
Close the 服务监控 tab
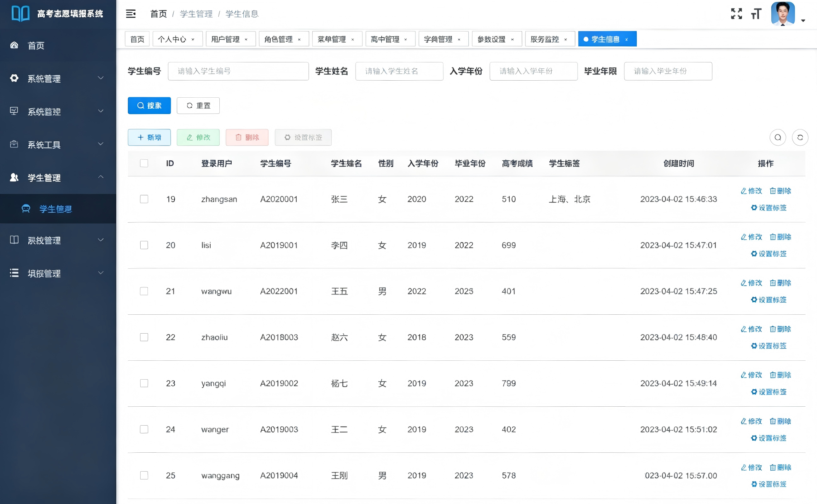565,39
